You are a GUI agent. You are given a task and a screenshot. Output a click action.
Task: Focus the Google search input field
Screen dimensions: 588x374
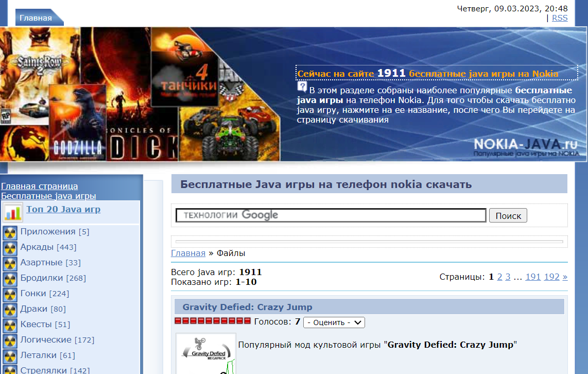pos(331,215)
